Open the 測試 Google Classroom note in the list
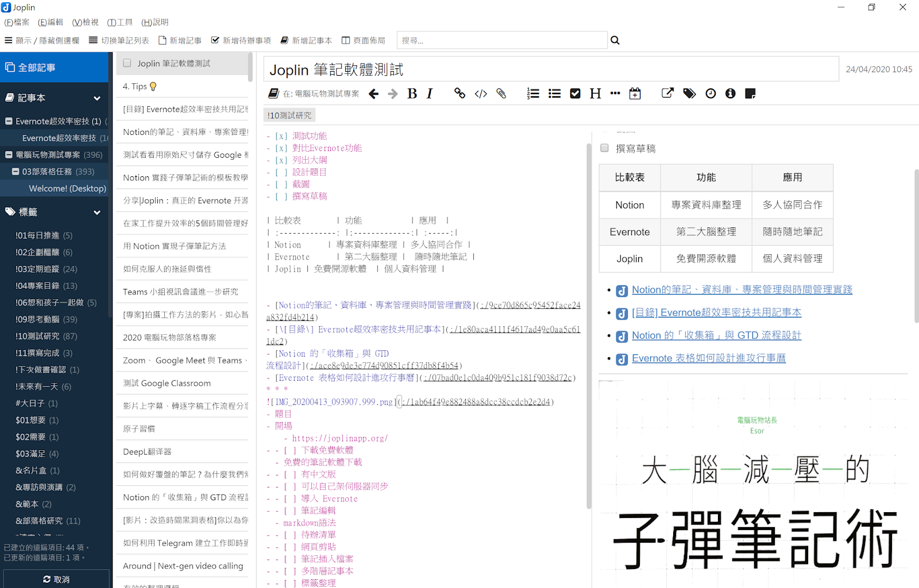Screen dimensions: 919x588 tap(182, 384)
